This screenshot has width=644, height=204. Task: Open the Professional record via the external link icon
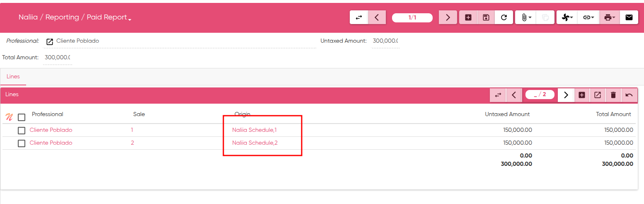point(50,41)
